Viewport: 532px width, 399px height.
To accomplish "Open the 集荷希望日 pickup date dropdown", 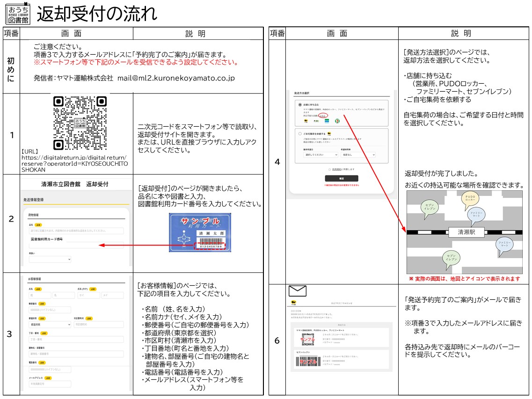I will (x=321, y=154).
